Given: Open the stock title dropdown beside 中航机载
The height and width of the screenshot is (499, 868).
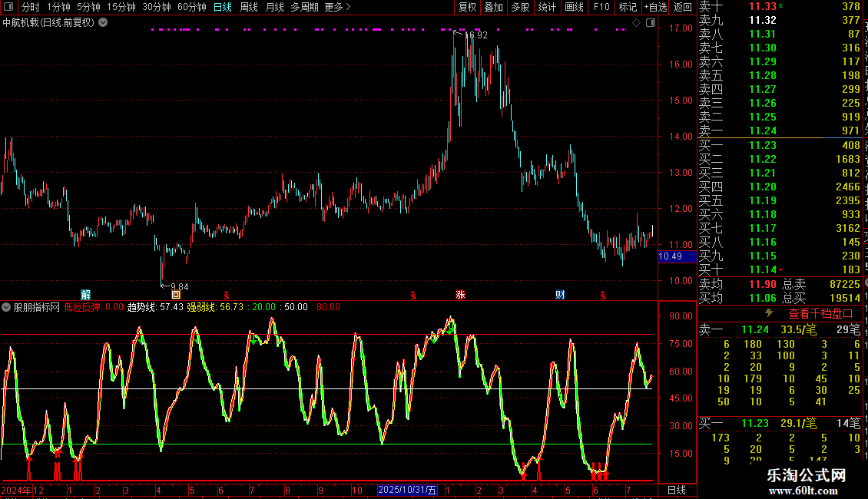Looking at the screenshot, I should tap(103, 23).
